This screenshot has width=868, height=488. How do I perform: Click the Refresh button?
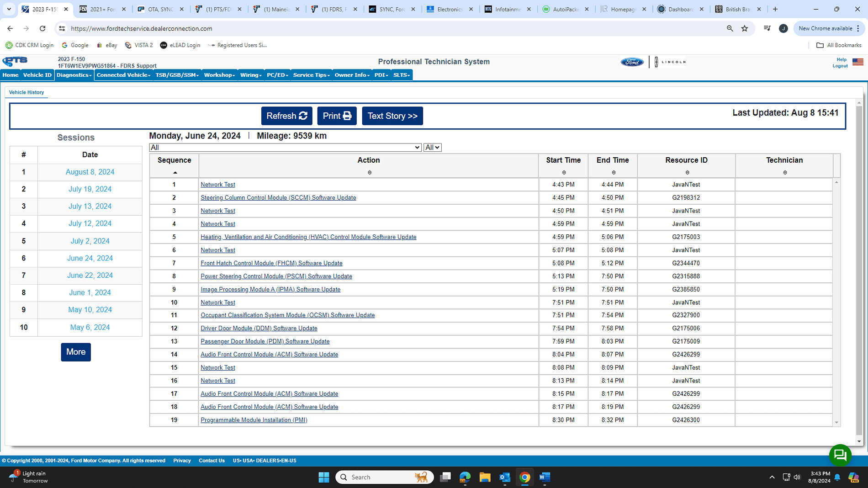click(286, 116)
